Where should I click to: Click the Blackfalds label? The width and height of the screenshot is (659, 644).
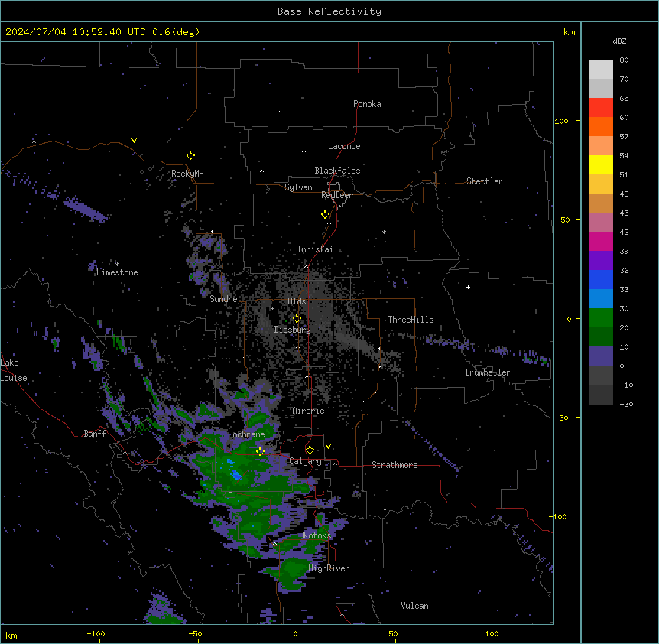pyautogui.click(x=337, y=171)
